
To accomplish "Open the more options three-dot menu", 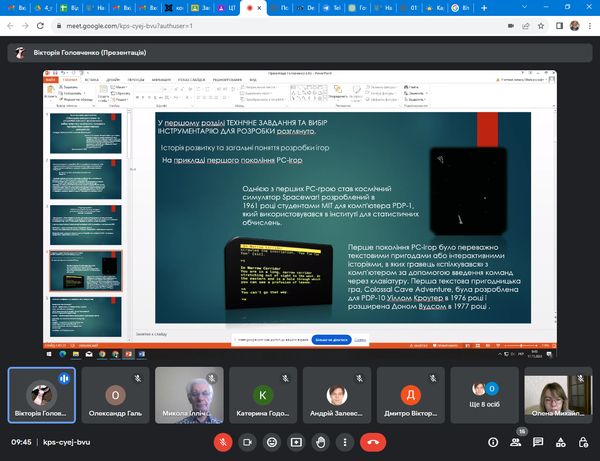I will pyautogui.click(x=346, y=441).
